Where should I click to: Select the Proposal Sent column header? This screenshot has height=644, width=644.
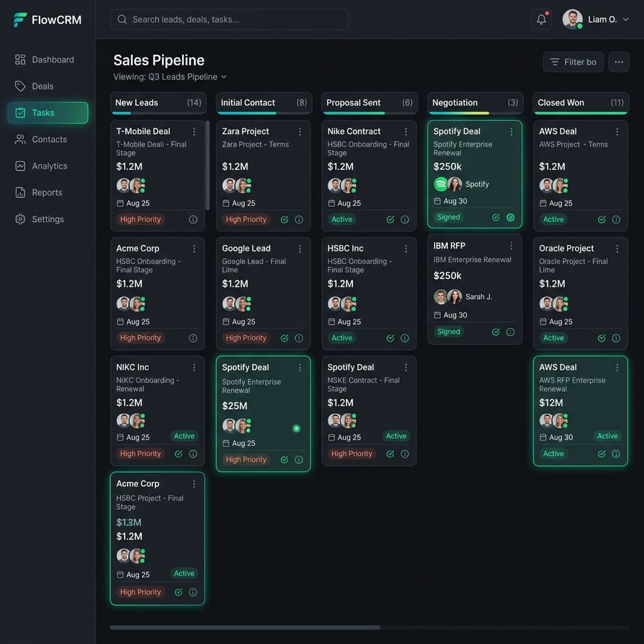pos(369,103)
